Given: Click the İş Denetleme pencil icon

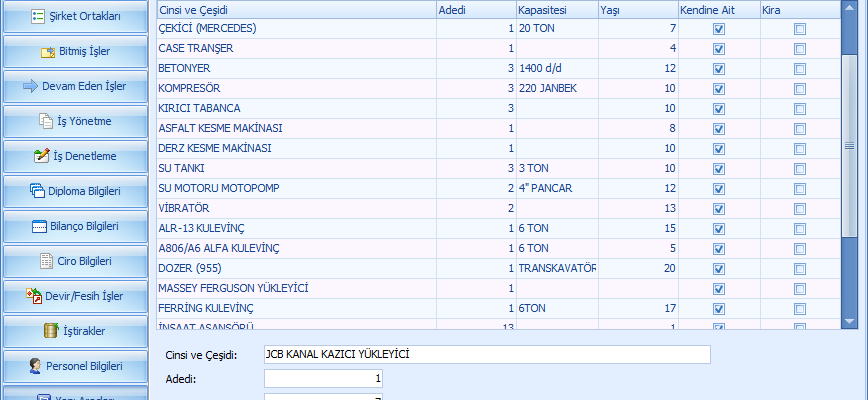Looking at the screenshot, I should (41, 156).
